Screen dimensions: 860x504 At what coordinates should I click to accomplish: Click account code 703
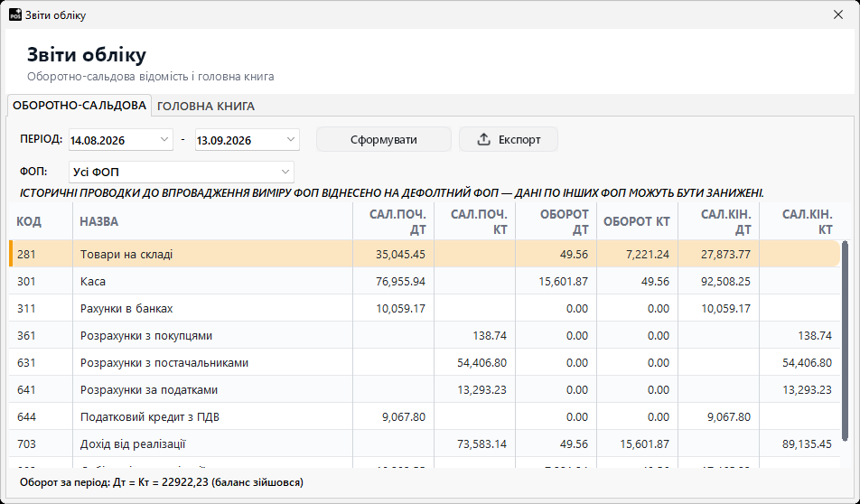(x=26, y=444)
